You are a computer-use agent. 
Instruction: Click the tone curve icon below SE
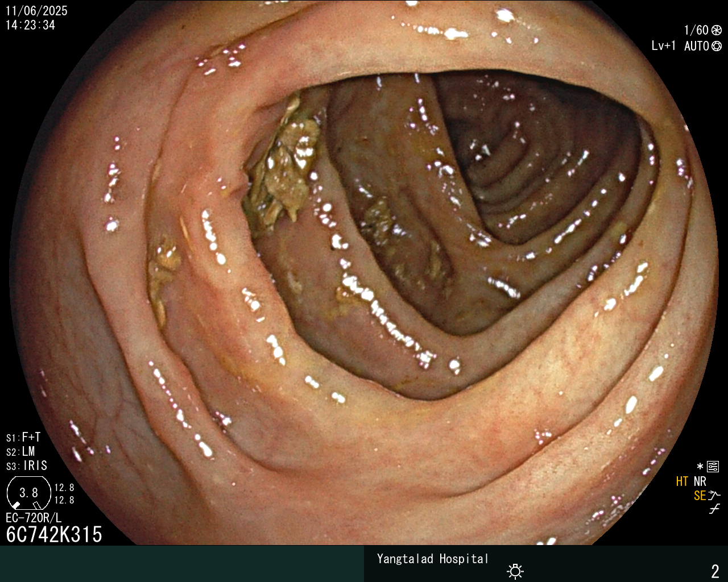click(714, 509)
